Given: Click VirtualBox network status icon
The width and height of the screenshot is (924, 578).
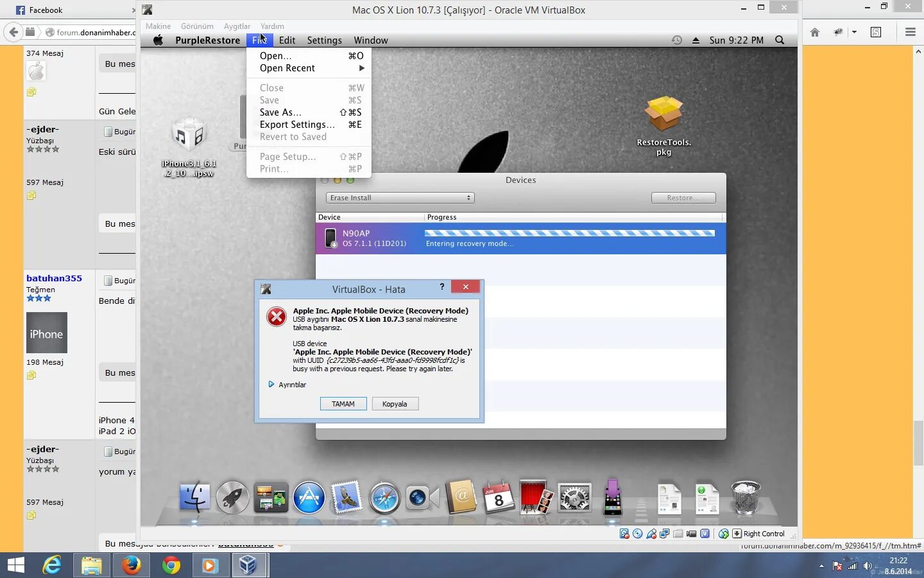Looking at the screenshot, I should 664,534.
